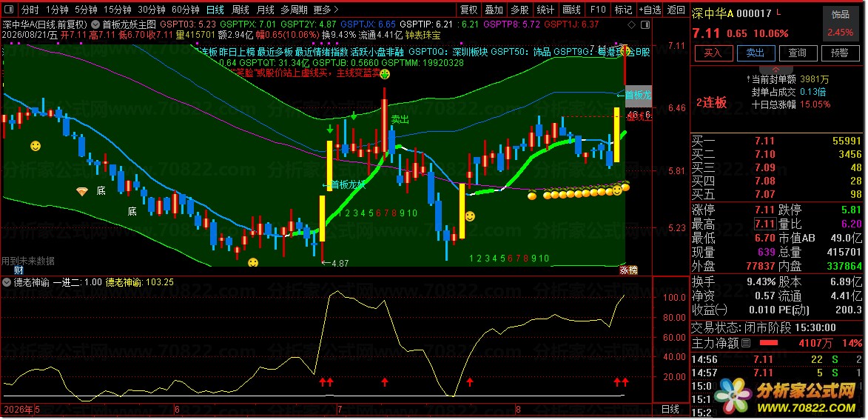Select the 30分钟 period

(x=152, y=10)
